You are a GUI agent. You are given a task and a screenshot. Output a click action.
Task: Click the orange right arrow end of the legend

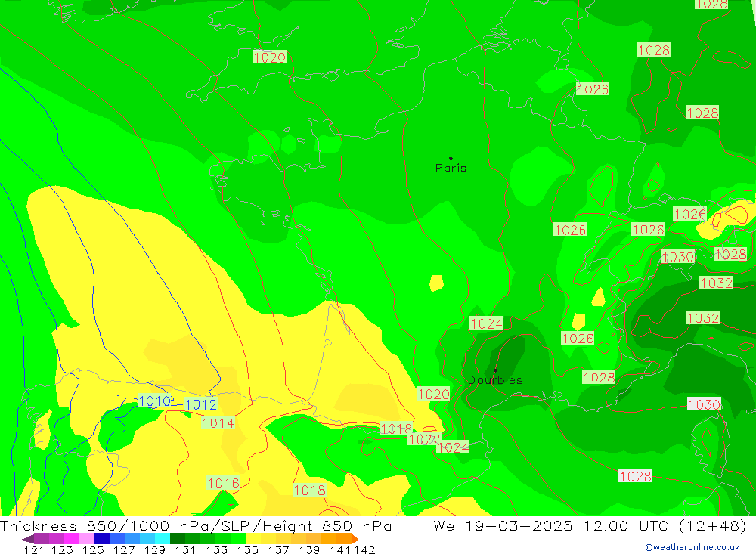(x=355, y=539)
